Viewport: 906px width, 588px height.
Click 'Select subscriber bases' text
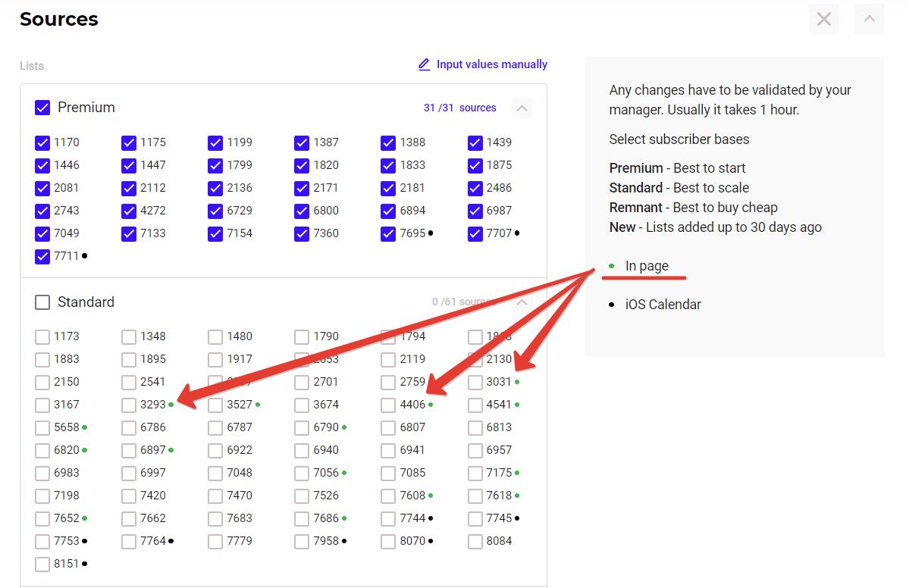(679, 139)
